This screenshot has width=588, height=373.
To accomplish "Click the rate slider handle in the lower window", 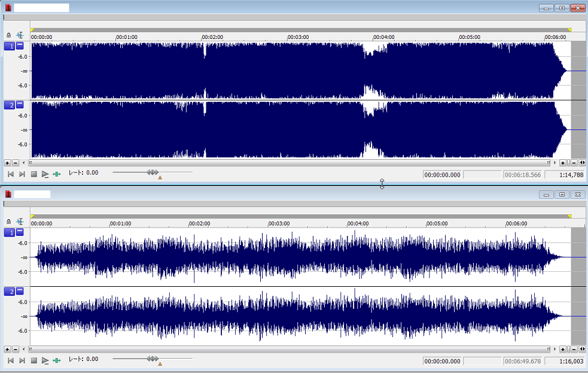I will point(153,359).
